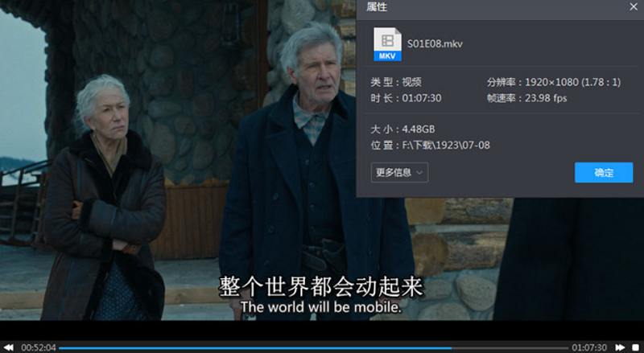
Task: Click the MKV file type icon
Action: coord(387,45)
